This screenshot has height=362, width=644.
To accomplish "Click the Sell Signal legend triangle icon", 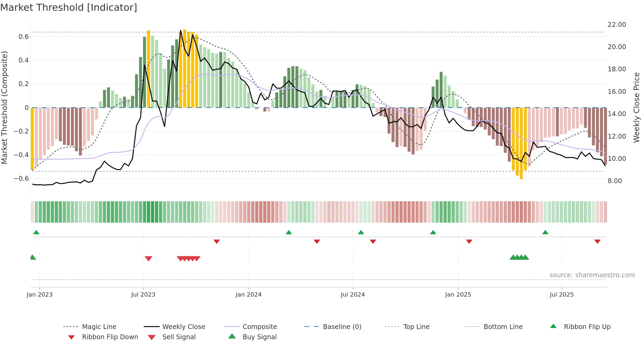I will 152,337.
